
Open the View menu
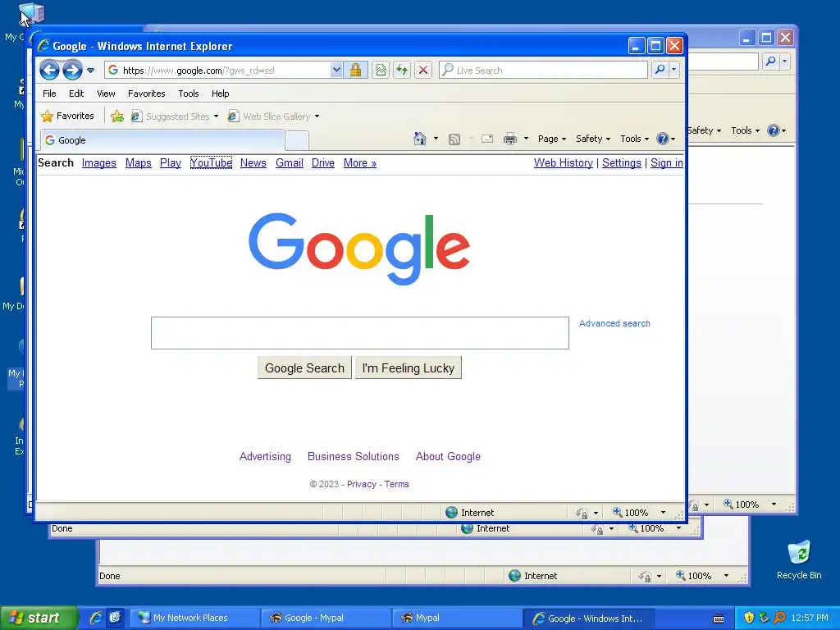tap(106, 94)
